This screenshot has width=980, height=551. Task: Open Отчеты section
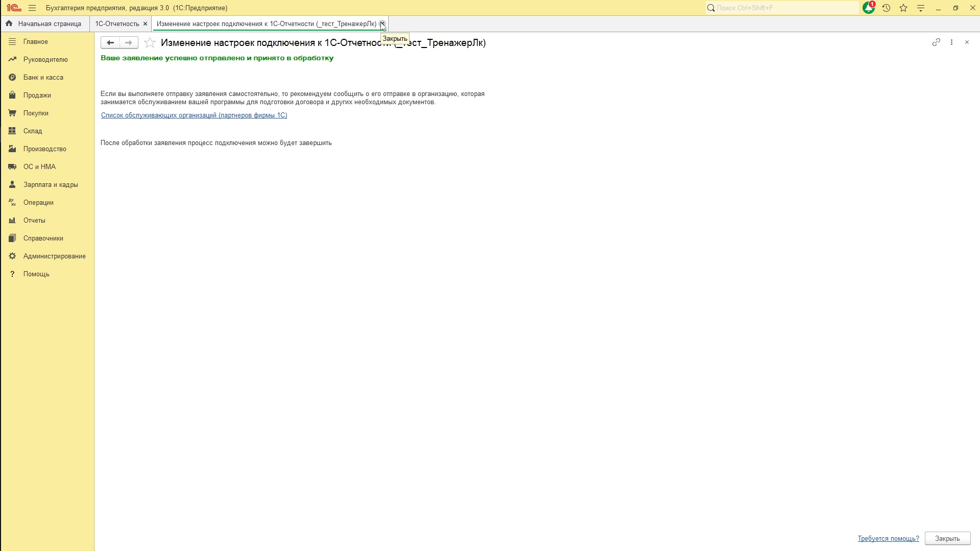[47, 221]
